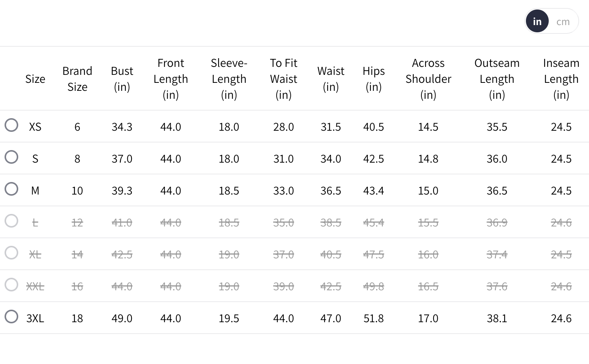The width and height of the screenshot is (589, 364).
Task: Click the 3XL size label
Action: pyautogui.click(x=35, y=318)
